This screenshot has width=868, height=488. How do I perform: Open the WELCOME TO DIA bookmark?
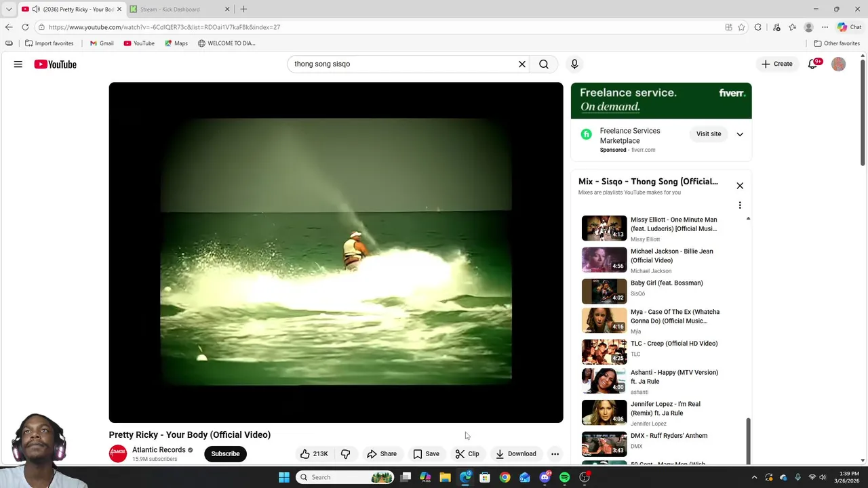[226, 43]
